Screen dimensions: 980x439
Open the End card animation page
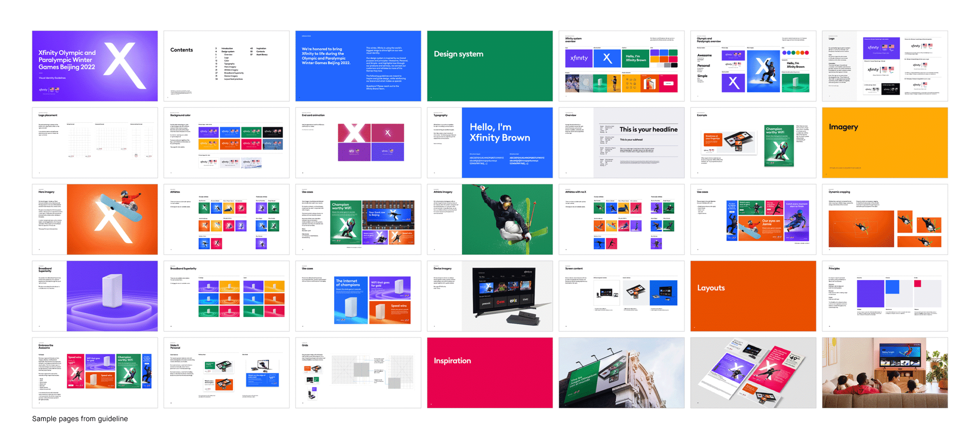358,143
